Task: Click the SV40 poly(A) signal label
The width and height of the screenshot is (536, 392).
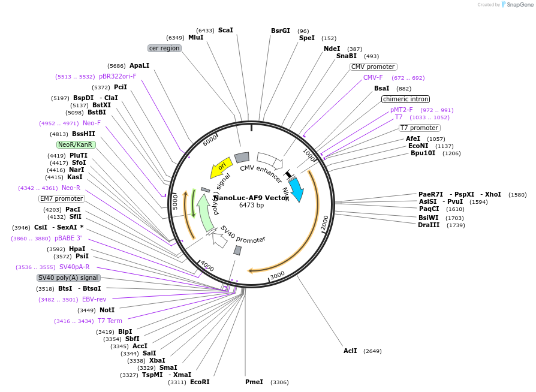Action: tap(68, 278)
